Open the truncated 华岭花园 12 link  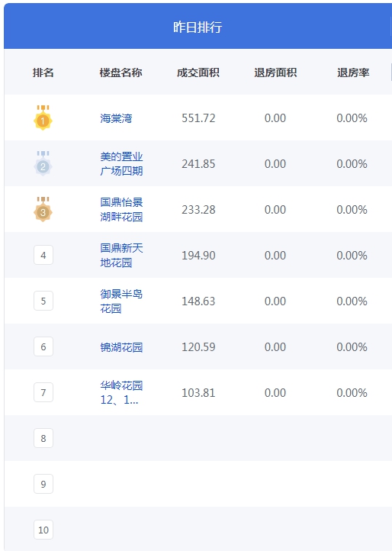click(x=121, y=392)
